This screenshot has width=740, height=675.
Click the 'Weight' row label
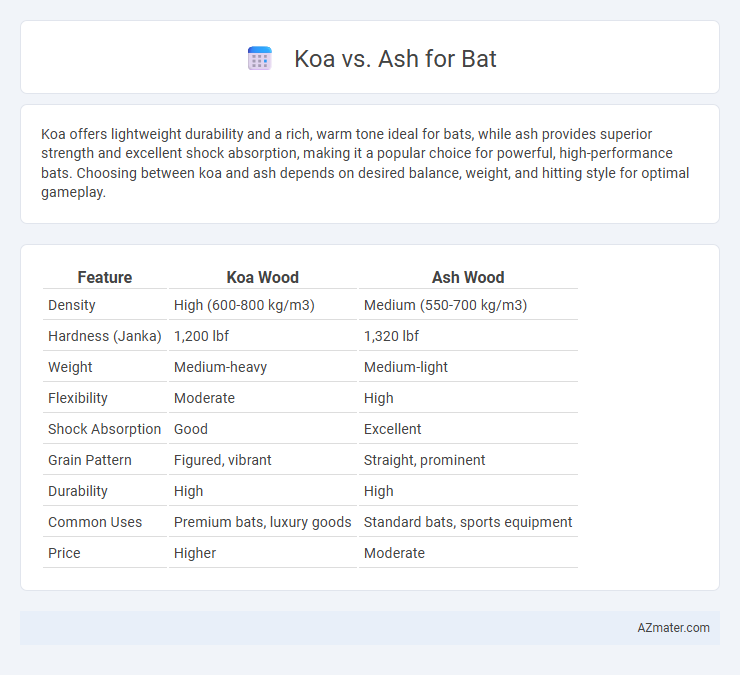[x=70, y=367]
